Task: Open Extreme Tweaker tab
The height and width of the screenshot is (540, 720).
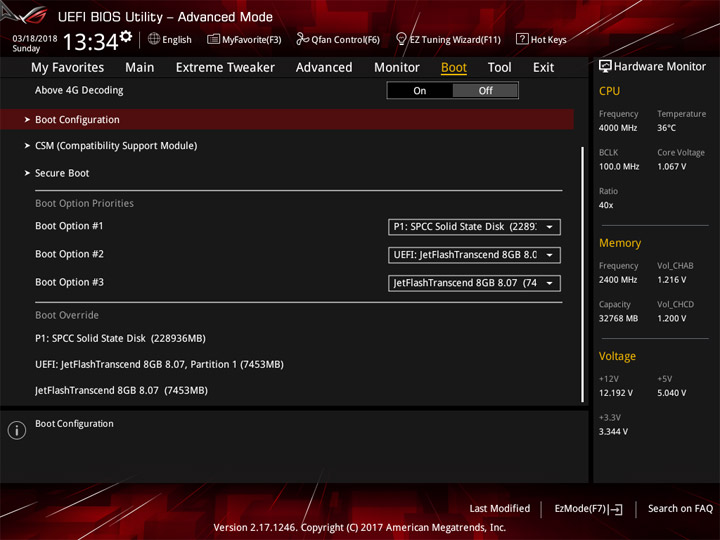Action: (225, 68)
